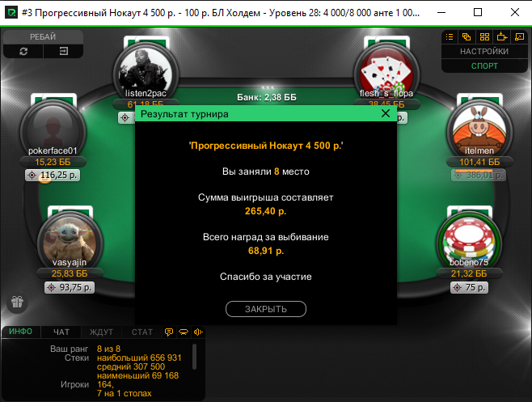Image resolution: width=532 pixels, height=402 pixels.
Task: Click vasyajin's player avatar
Action: click(x=70, y=243)
